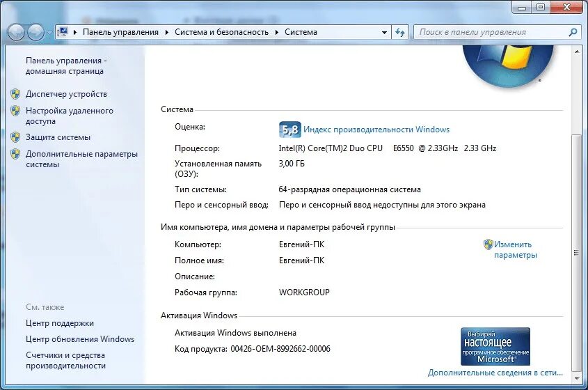Click the 5,8 performance score badge
The height and width of the screenshot is (390, 588).
(x=290, y=130)
